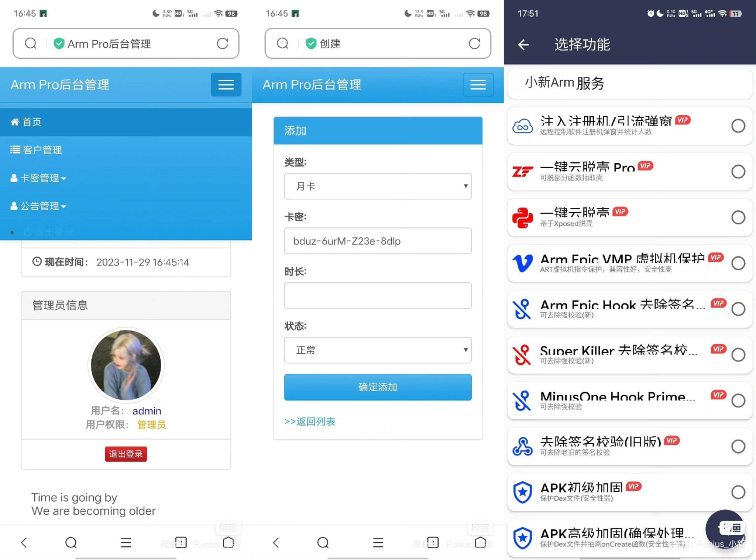Click 确定添加 confirmation button
Image resolution: width=756 pixels, height=560 pixels.
tap(377, 388)
